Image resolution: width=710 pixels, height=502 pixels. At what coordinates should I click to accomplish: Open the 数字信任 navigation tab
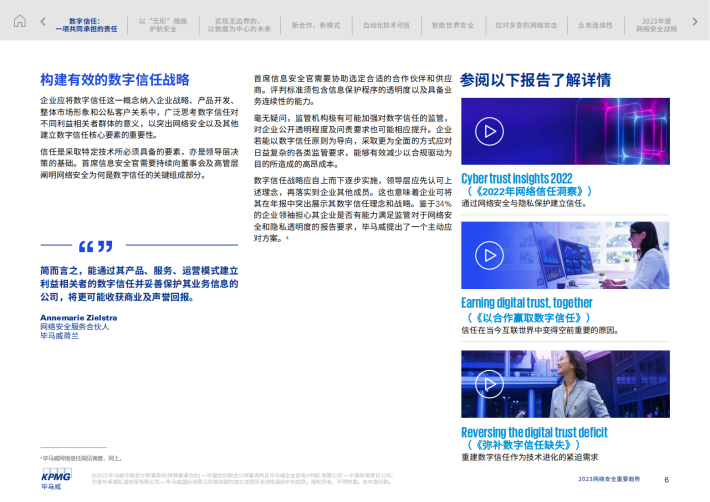click(92, 25)
